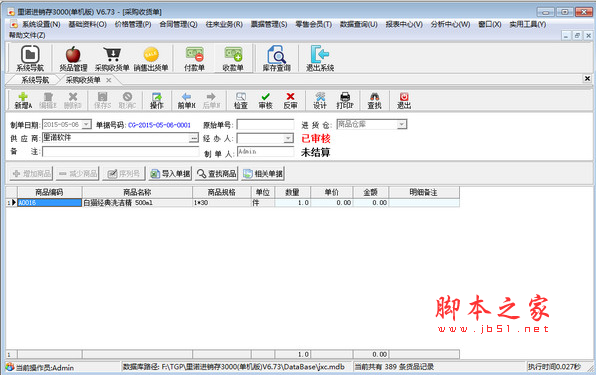The image size is (596, 375).
Task: Open 实用工具(Y) menu
Action: click(528, 24)
